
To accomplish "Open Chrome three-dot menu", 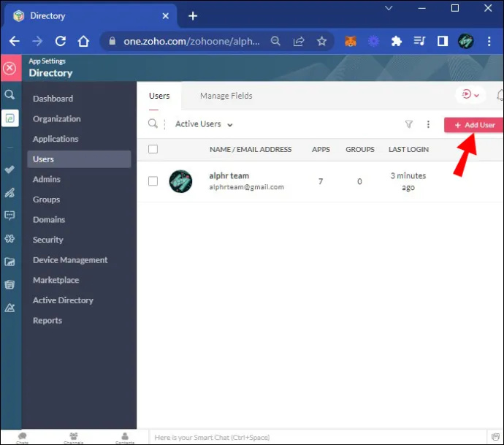I will click(x=489, y=41).
